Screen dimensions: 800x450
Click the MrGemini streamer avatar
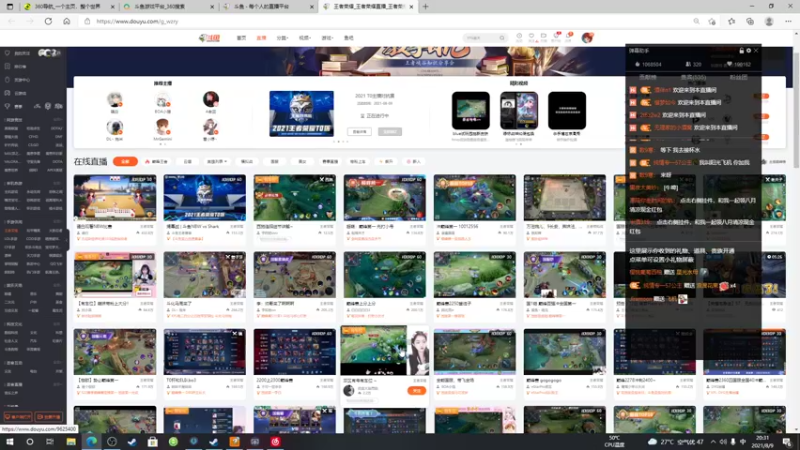click(x=162, y=126)
